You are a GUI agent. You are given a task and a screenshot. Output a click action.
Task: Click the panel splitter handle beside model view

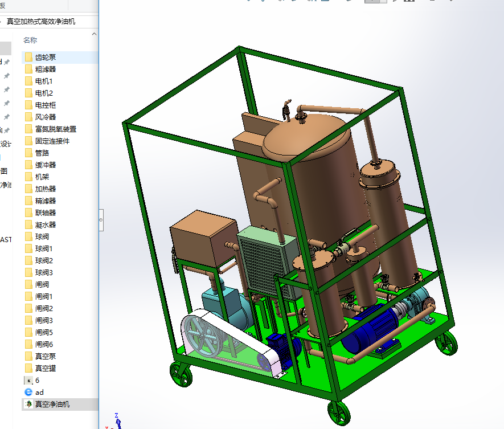click(x=101, y=220)
